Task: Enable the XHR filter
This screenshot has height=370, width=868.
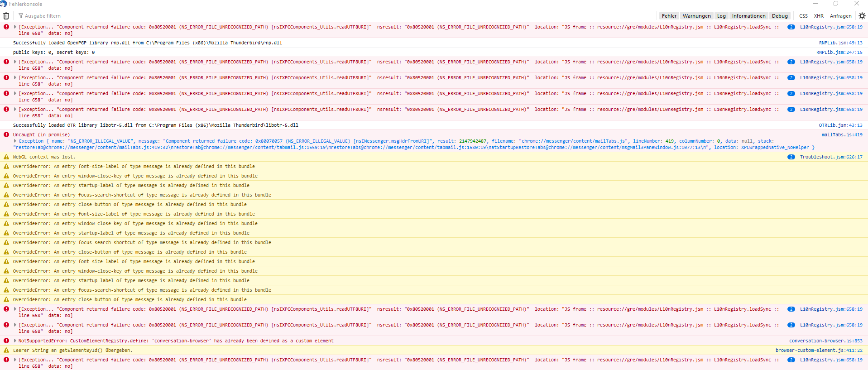Action: click(819, 16)
